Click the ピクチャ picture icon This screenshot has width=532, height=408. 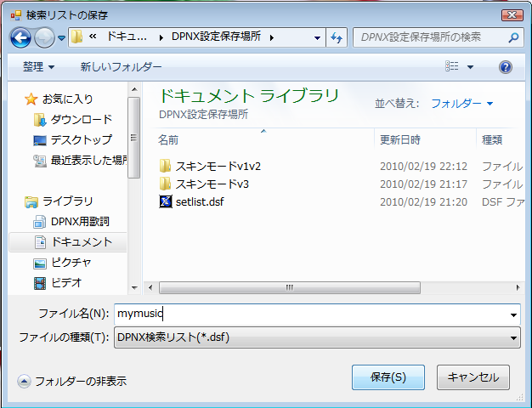coord(40,263)
